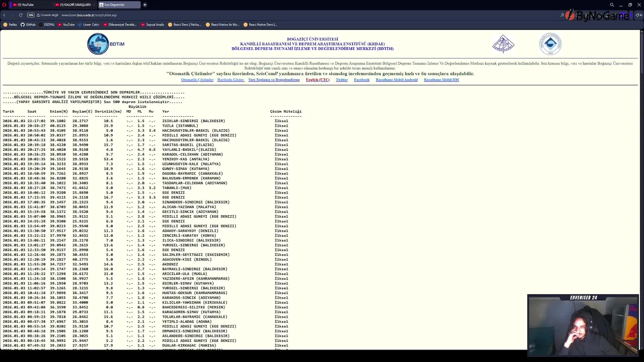Open the Lineer Cebir bookmark

(x=89, y=24)
